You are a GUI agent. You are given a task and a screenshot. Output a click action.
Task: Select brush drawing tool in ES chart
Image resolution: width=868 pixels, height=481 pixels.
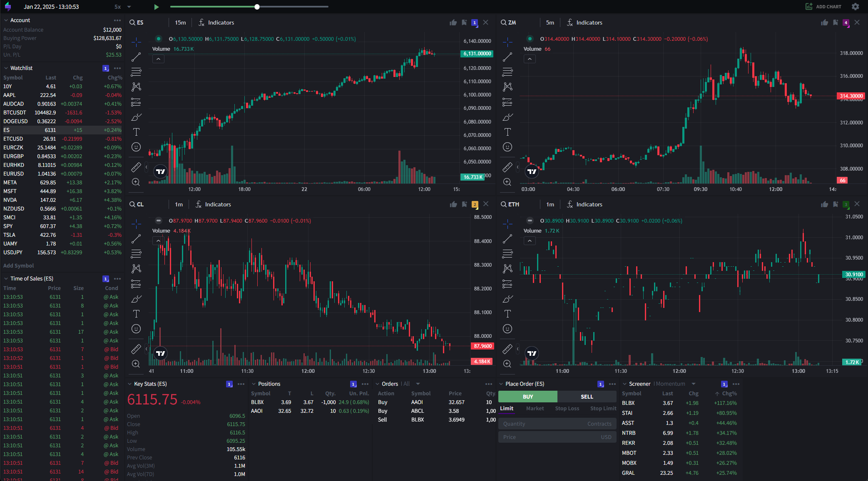[136, 117]
